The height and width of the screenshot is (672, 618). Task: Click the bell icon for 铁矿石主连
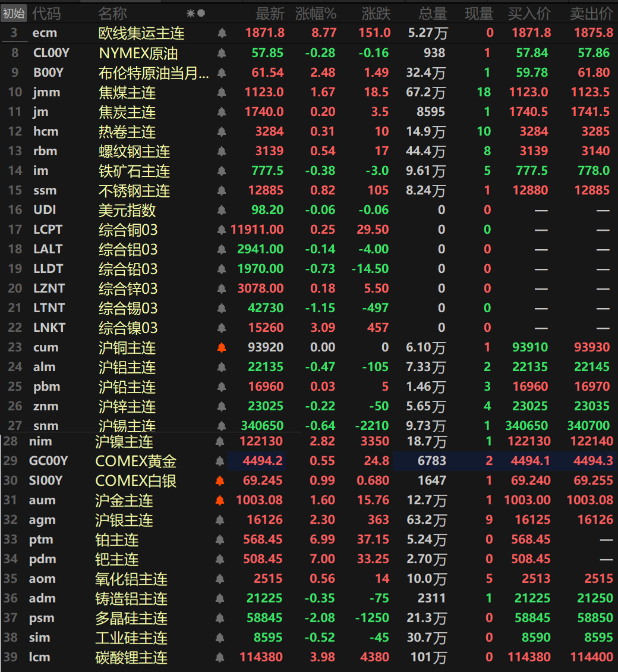click(x=222, y=171)
